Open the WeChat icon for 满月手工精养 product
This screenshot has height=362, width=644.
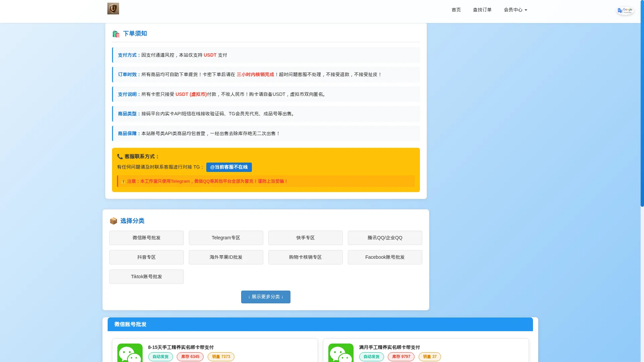pyautogui.click(x=341, y=353)
